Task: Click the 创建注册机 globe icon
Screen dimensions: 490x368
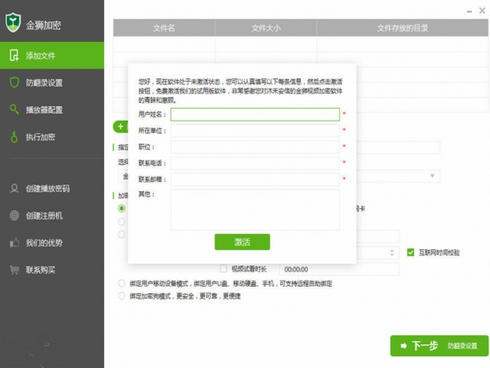Action: tap(14, 215)
